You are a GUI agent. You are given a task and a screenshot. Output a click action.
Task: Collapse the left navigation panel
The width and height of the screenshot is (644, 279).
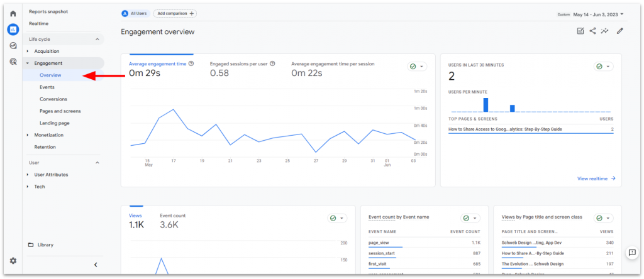(96, 265)
